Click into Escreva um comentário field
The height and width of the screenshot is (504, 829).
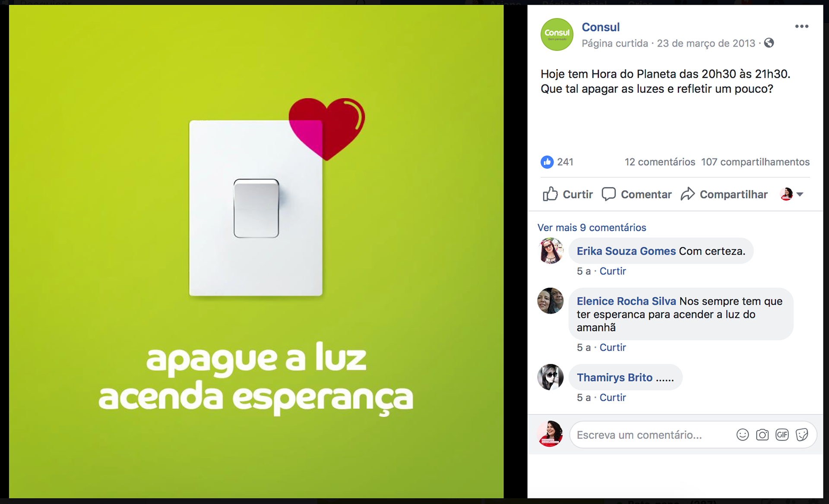tap(652, 435)
